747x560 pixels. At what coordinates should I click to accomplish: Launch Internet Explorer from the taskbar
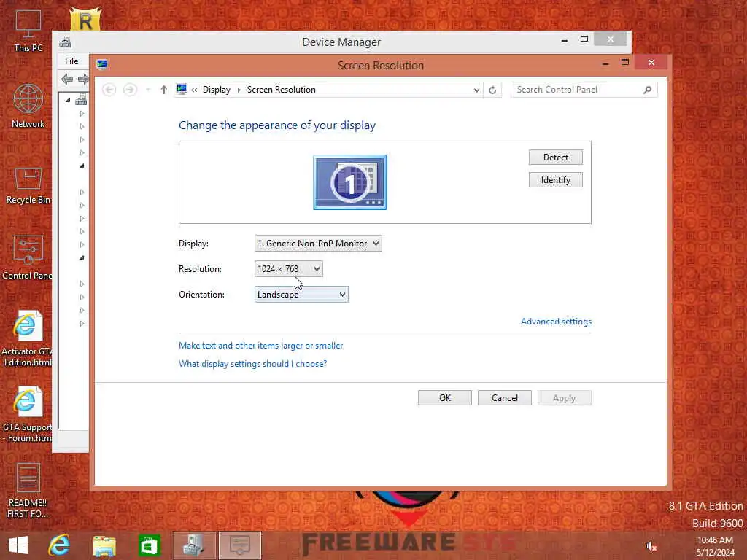click(58, 545)
